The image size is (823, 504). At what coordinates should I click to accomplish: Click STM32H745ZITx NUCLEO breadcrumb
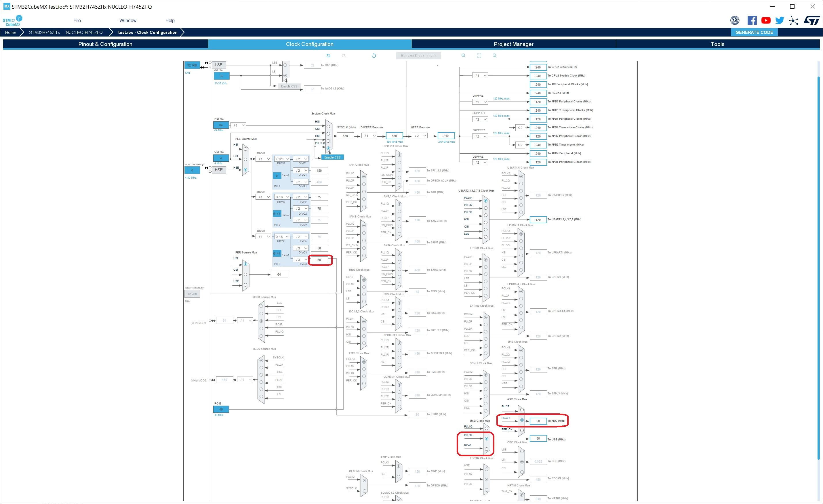pos(66,33)
